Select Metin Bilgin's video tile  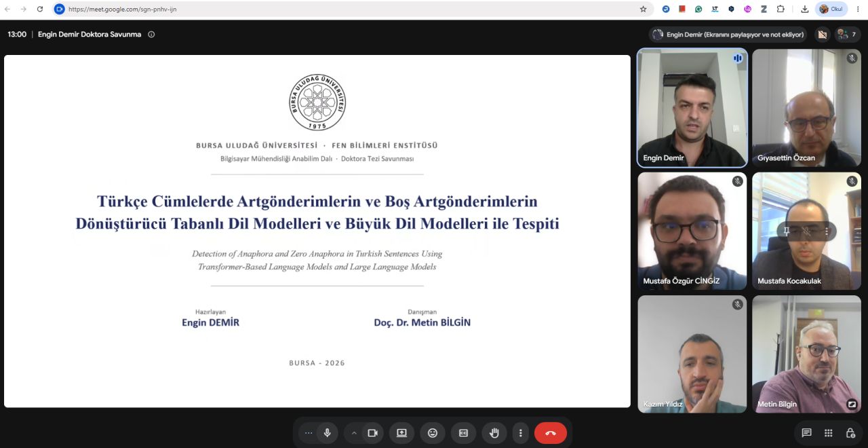click(806, 354)
